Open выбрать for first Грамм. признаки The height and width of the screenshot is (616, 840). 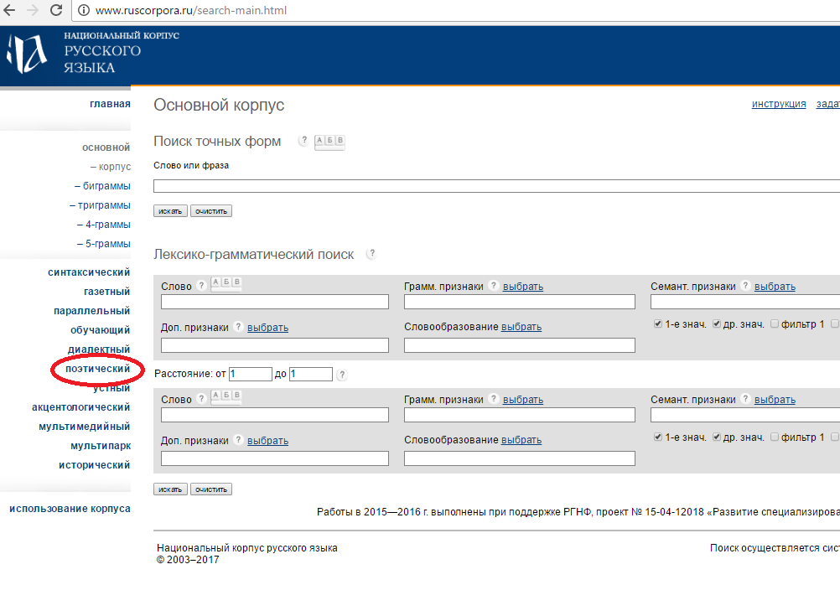[x=523, y=287]
